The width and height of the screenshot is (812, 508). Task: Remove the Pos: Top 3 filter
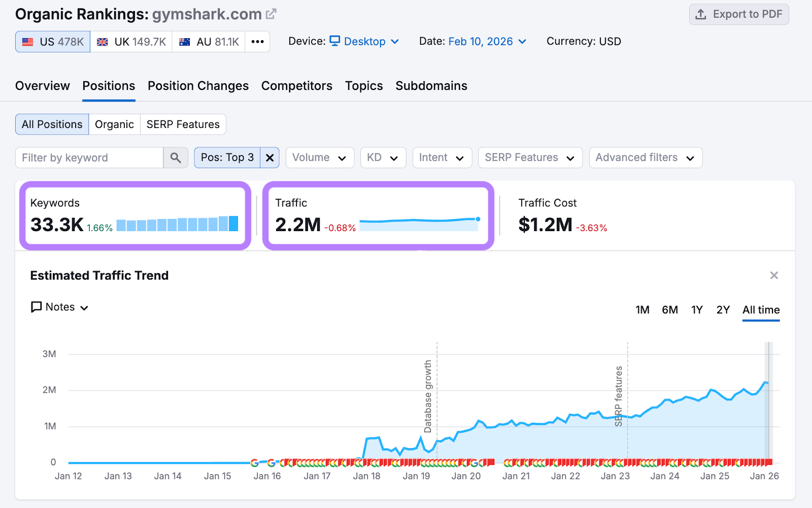(x=270, y=158)
